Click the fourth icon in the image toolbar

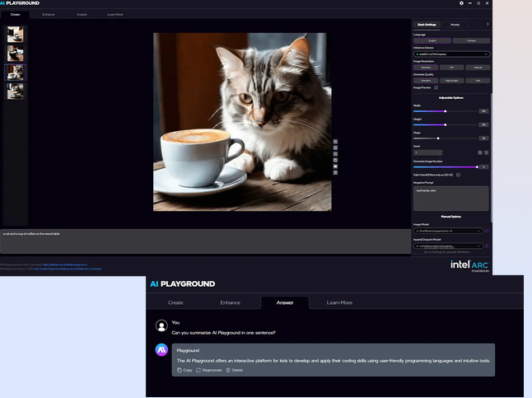[x=335, y=160]
